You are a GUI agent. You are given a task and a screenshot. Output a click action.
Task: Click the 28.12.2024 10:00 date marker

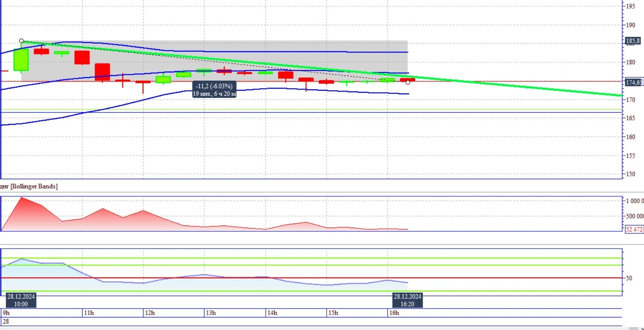pyautogui.click(x=21, y=300)
